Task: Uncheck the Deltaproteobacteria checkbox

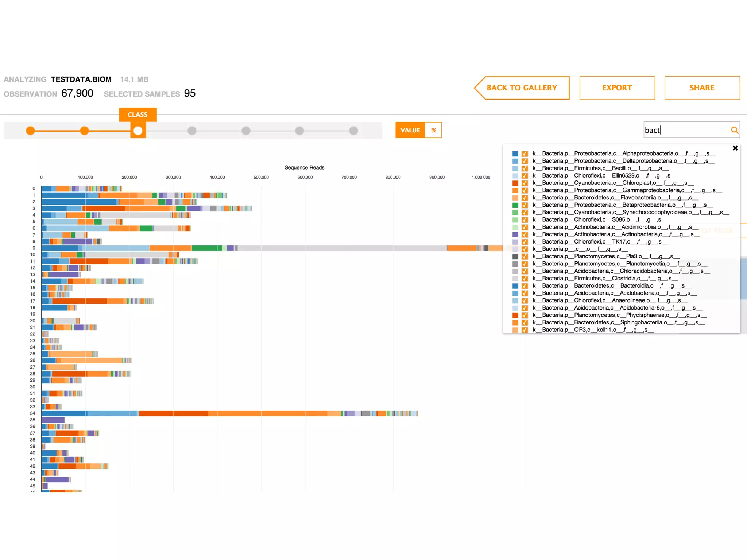Action: (525, 161)
